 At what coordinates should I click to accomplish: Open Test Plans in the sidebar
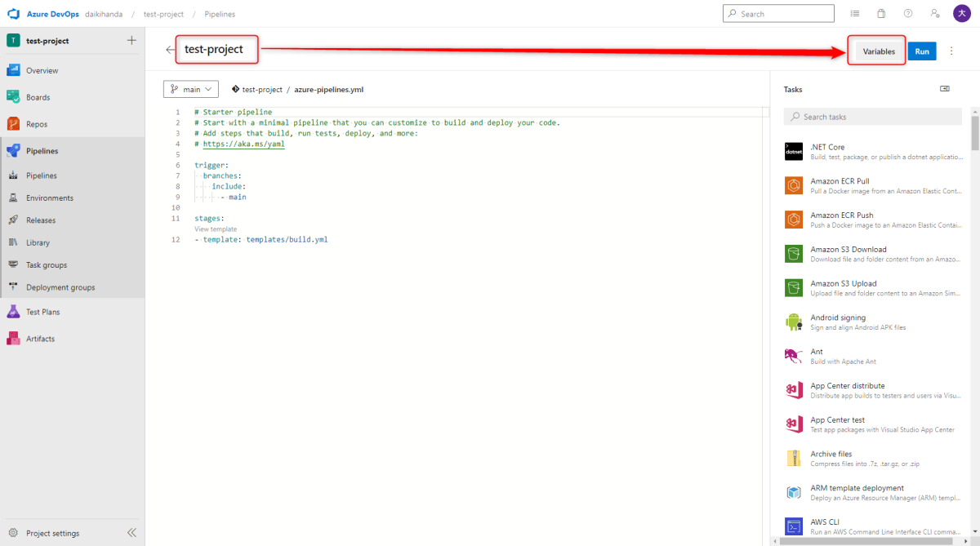tap(73, 312)
